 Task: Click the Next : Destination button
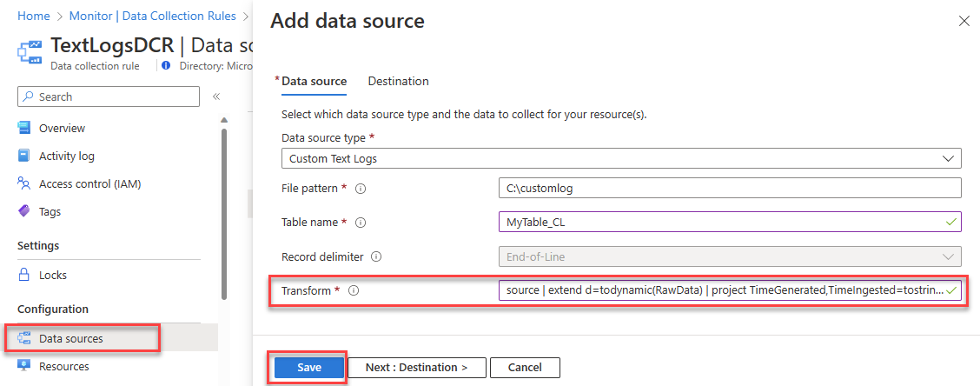pos(416,368)
